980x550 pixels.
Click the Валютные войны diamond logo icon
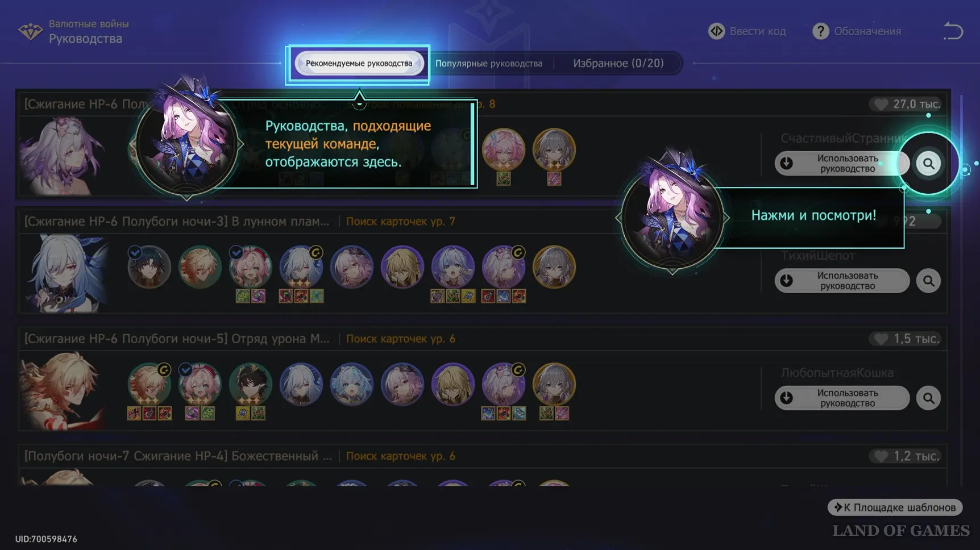[x=30, y=32]
